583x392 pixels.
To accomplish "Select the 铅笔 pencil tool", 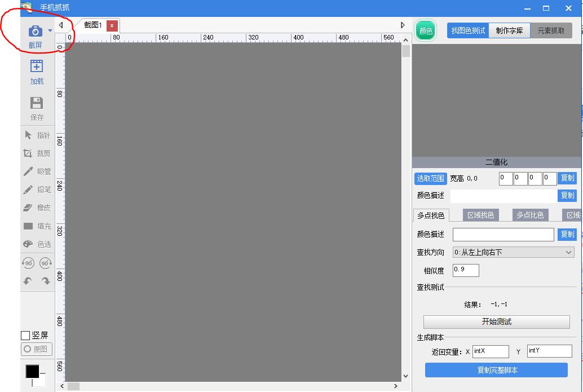I will (x=37, y=190).
